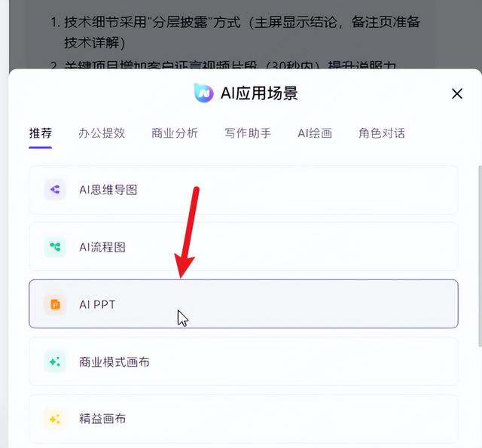Screen dimensions: 482x448
Task: Click the orange AI PPT icon
Action: [55, 304]
